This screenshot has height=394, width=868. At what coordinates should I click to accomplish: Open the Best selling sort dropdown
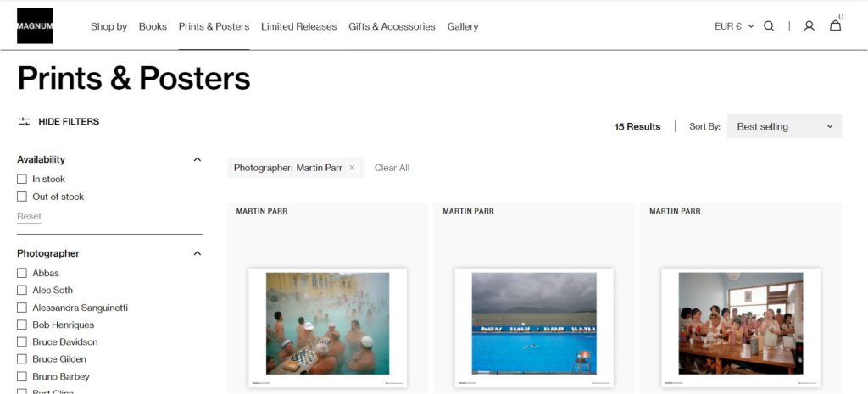tap(784, 126)
